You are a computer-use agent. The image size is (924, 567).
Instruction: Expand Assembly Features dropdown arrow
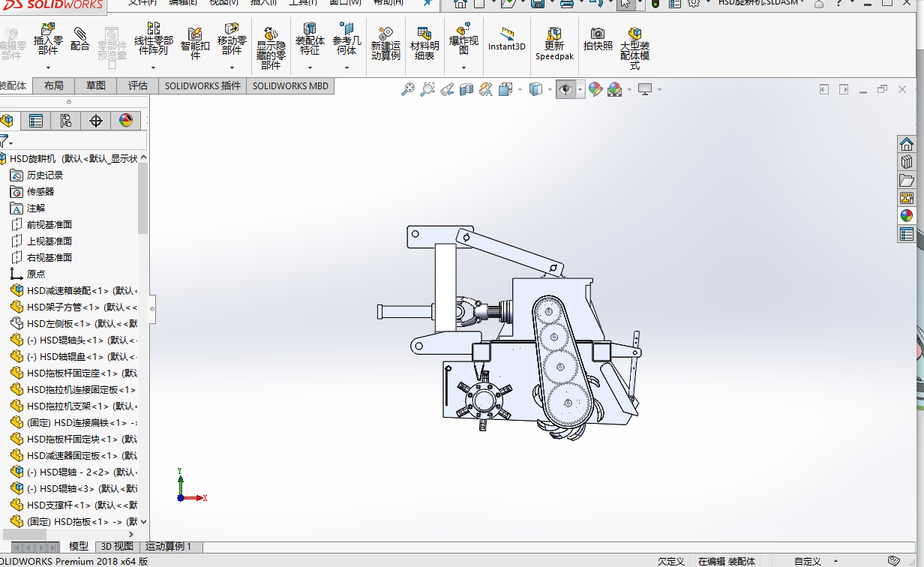tap(310, 67)
